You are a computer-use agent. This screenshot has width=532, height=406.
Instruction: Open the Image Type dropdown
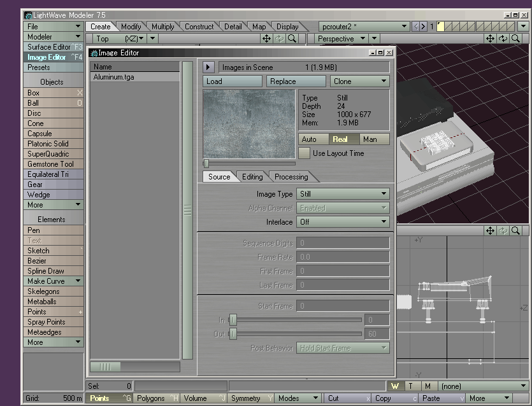click(x=343, y=193)
